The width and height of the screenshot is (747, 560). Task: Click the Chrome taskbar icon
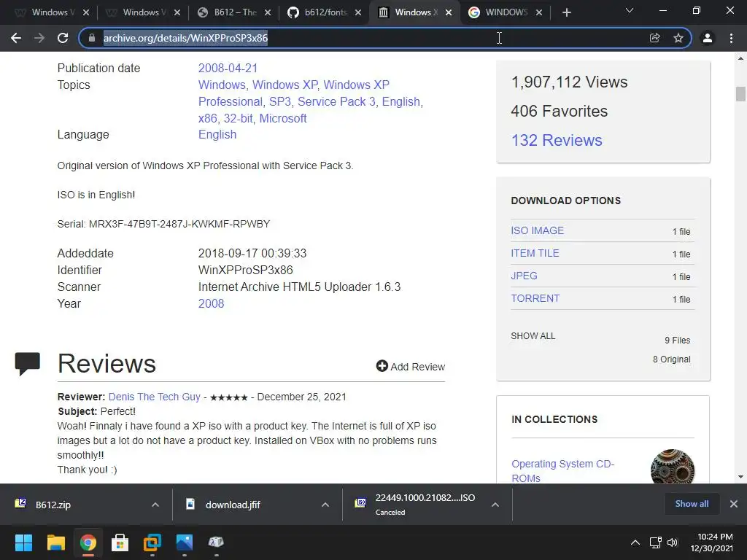coord(88,542)
